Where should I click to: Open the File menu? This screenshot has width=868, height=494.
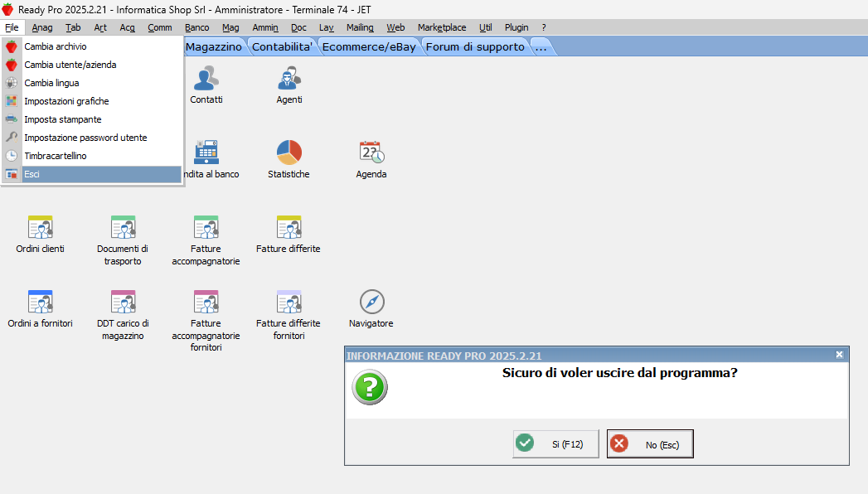pos(12,27)
